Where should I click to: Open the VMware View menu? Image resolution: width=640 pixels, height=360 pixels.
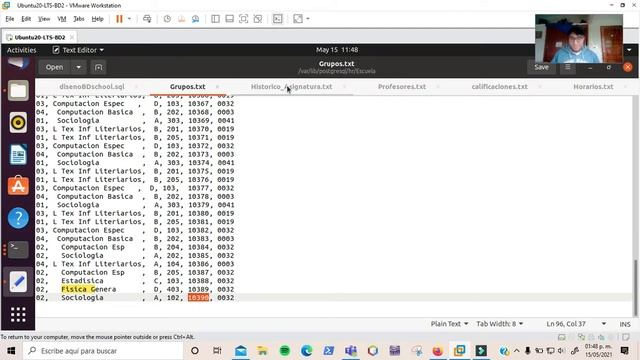tap(44, 19)
